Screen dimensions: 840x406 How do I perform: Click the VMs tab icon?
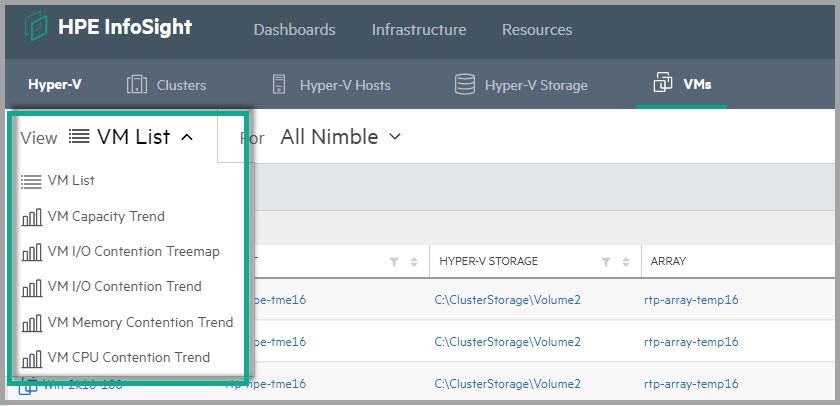click(x=663, y=83)
